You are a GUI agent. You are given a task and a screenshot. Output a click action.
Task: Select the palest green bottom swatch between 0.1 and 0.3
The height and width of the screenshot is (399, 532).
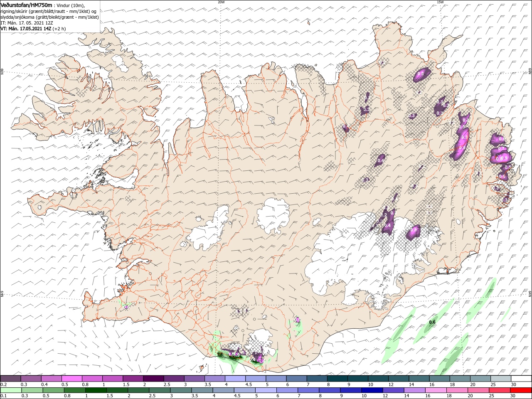(11, 390)
